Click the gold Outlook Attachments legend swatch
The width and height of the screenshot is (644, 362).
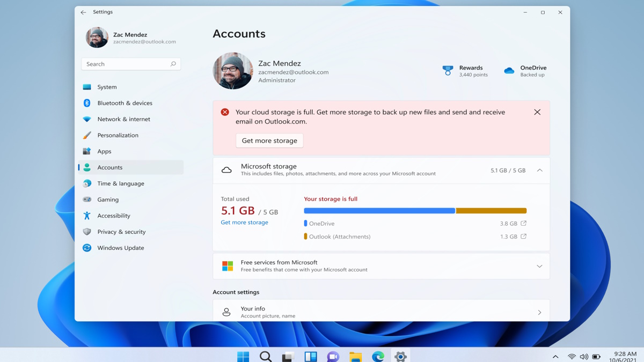click(x=305, y=236)
